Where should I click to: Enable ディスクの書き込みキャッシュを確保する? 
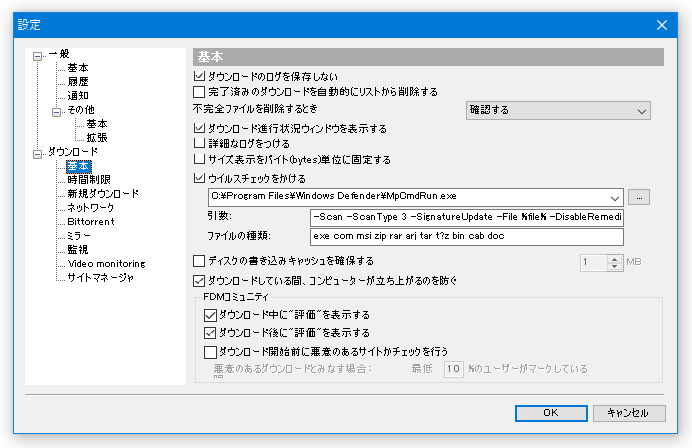click(x=199, y=261)
